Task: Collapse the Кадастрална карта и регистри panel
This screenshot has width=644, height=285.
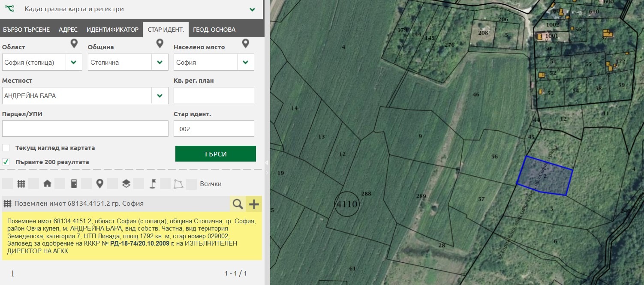Action: [253, 9]
